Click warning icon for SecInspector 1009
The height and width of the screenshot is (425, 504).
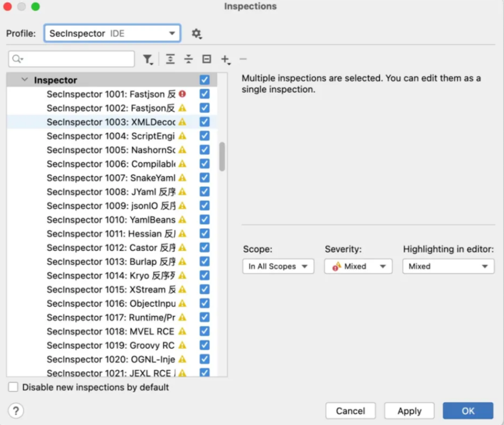coord(182,205)
